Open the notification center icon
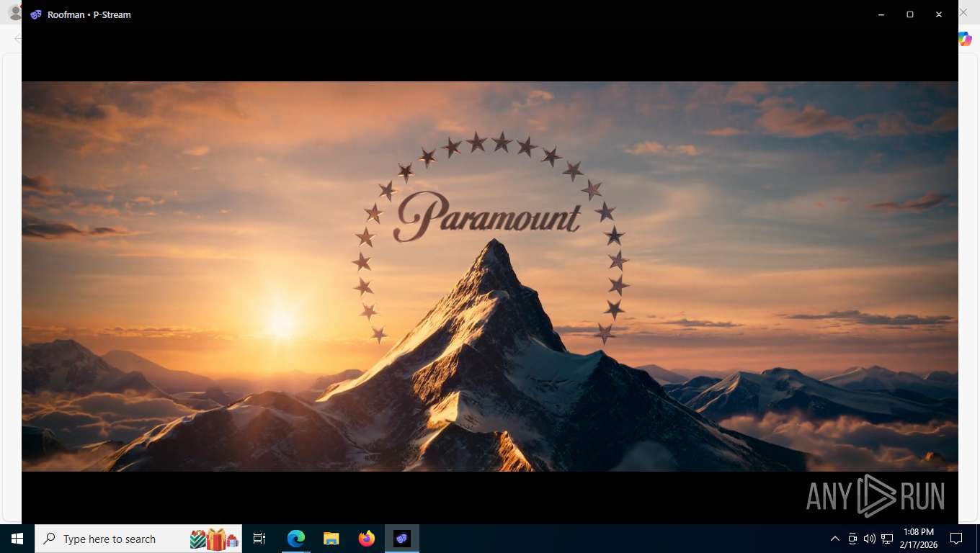The height and width of the screenshot is (553, 980). point(956,539)
